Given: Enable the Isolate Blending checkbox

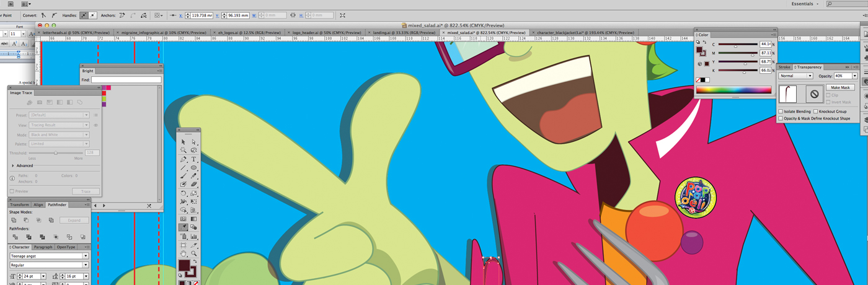Looking at the screenshot, I should pos(781,112).
